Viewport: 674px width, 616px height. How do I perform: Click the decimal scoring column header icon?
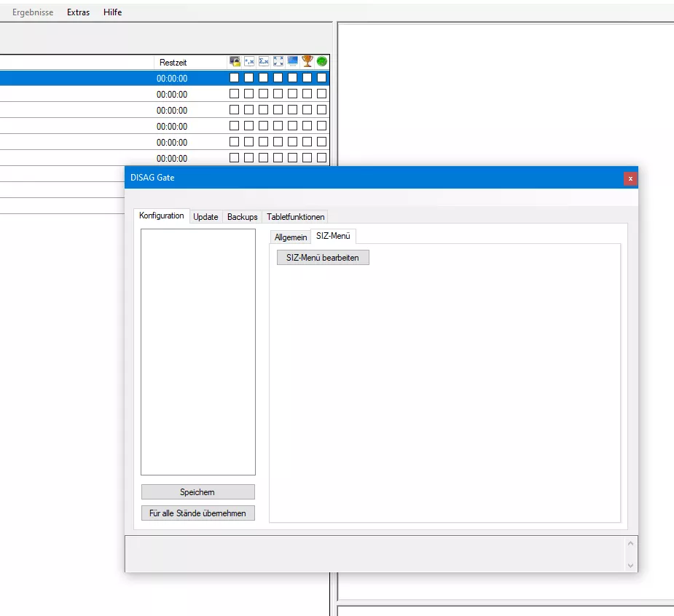click(249, 62)
